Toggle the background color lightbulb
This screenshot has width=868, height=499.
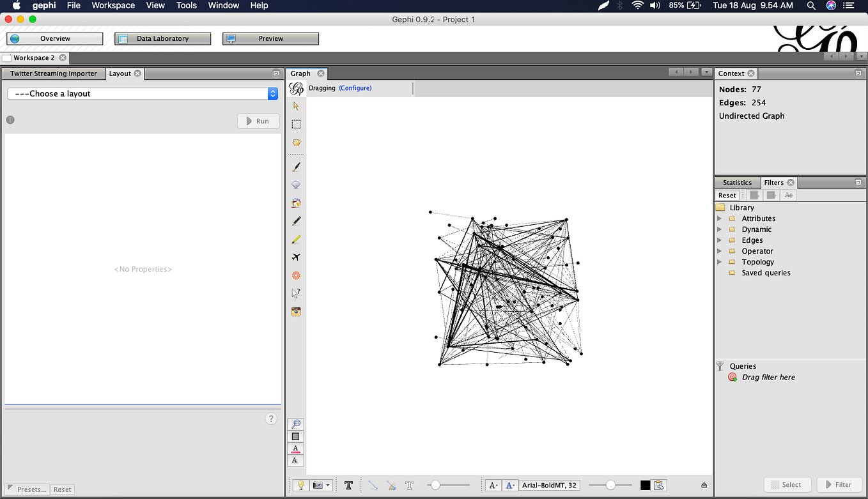(x=300, y=485)
